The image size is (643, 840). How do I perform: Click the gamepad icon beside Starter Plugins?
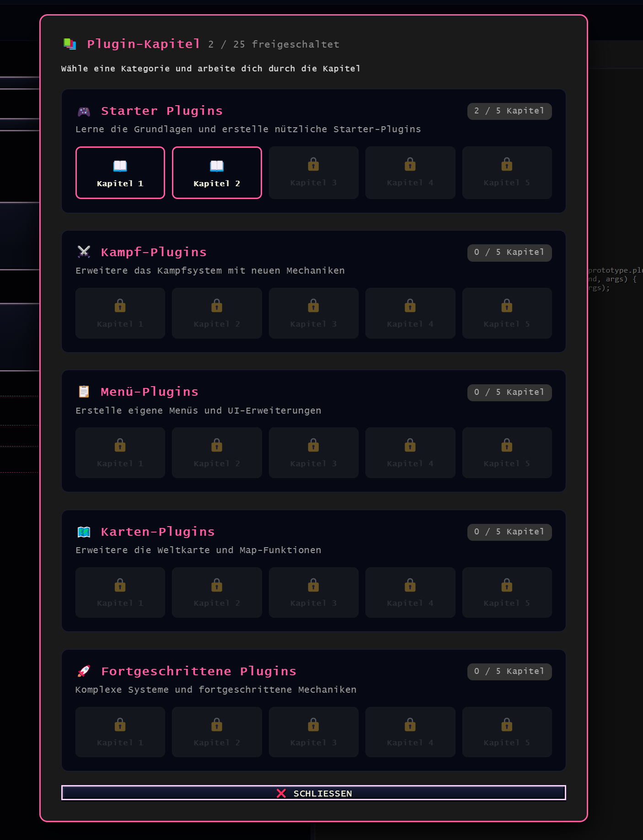(84, 111)
